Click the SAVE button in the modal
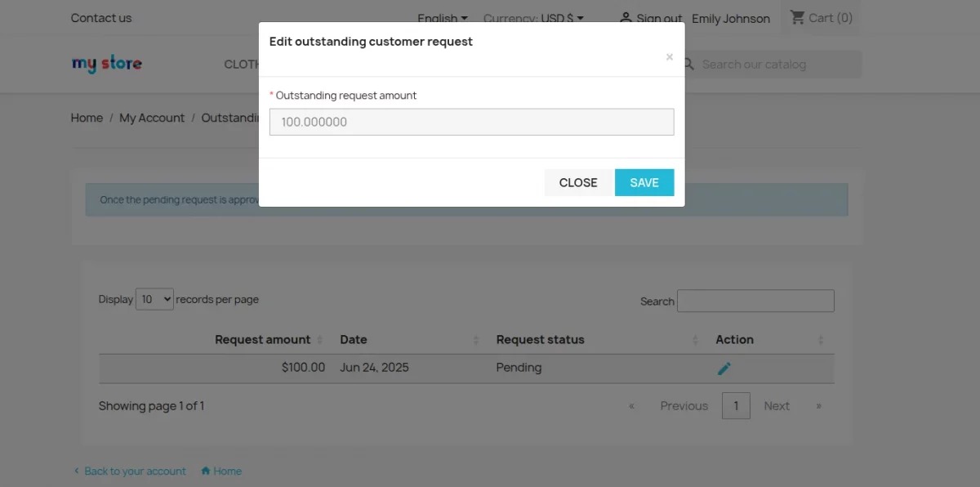Viewport: 980px width, 487px height. [x=644, y=182]
